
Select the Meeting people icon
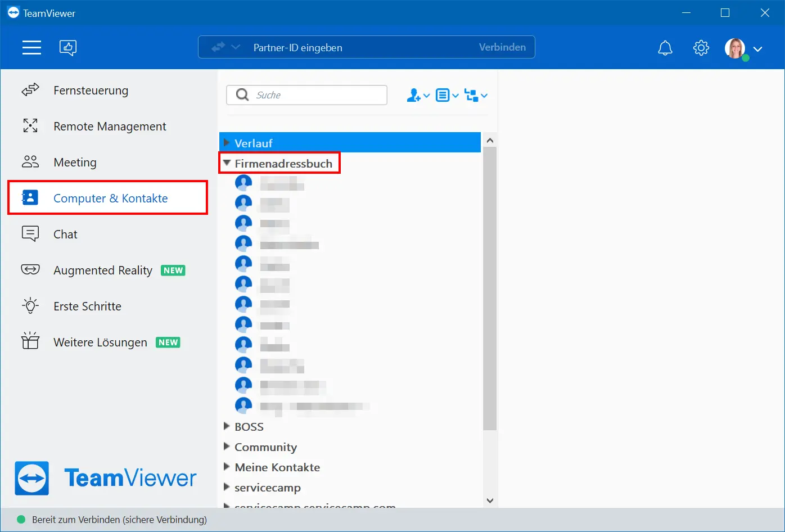tap(30, 162)
